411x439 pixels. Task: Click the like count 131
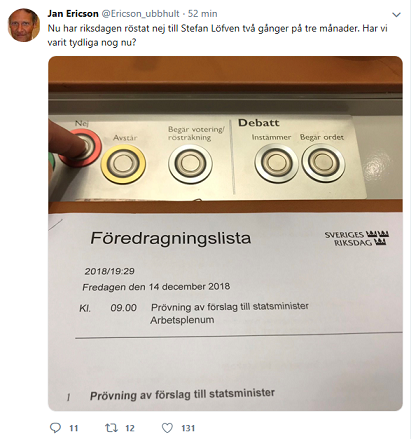tap(188, 428)
